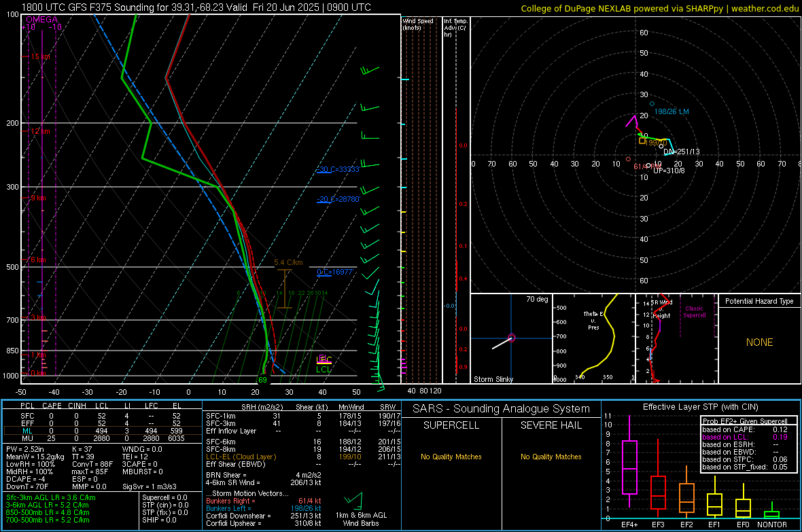Click the 1km & 6km AGL Wind Barbs caption
The image size is (802, 532).
(361, 519)
